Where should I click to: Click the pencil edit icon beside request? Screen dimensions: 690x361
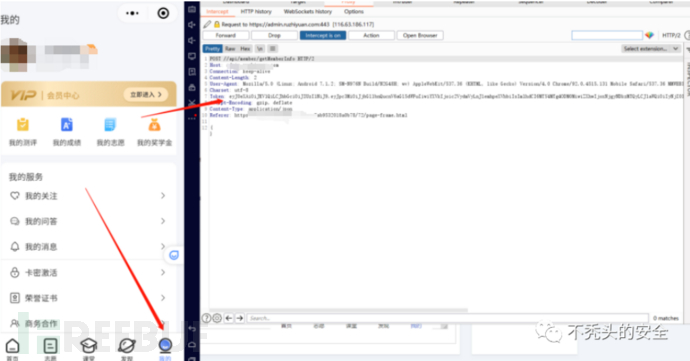click(207, 24)
